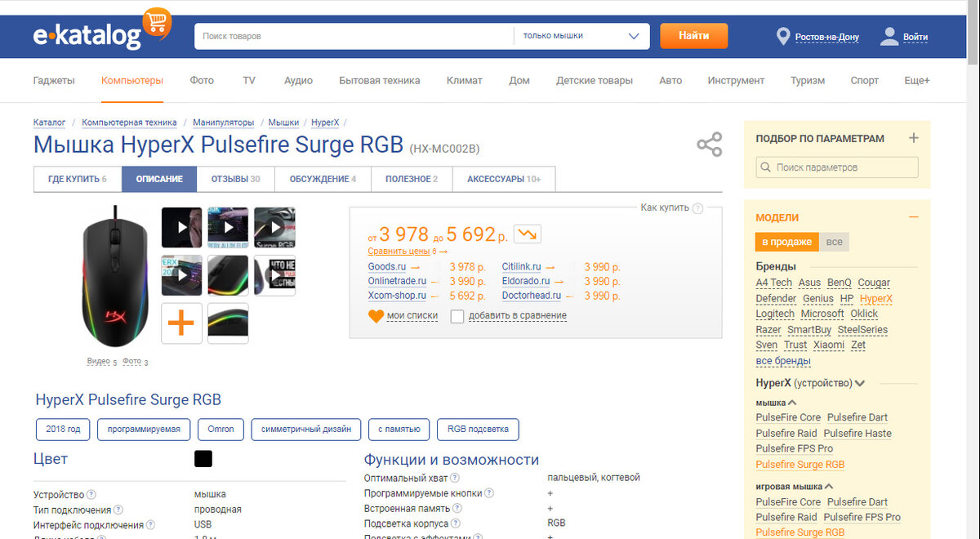Switch to ОТЗЫВЫ tab
The height and width of the screenshot is (539, 980).
click(x=235, y=179)
